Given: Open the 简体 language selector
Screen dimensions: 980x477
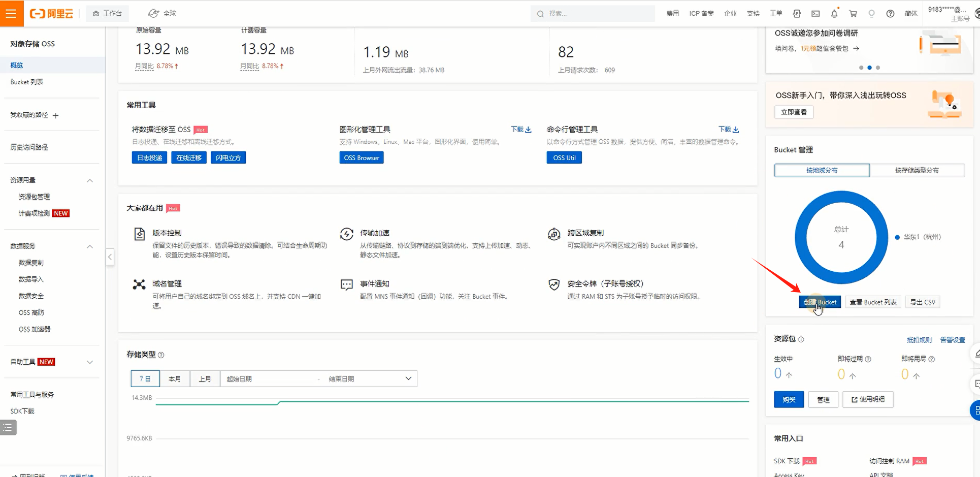Looking at the screenshot, I should (911, 14).
